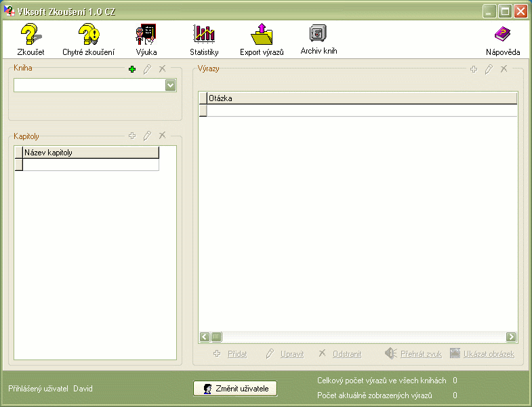
Task: Click 'Počet aktuálně zobrazených výrazů' text
Action: 375,395
